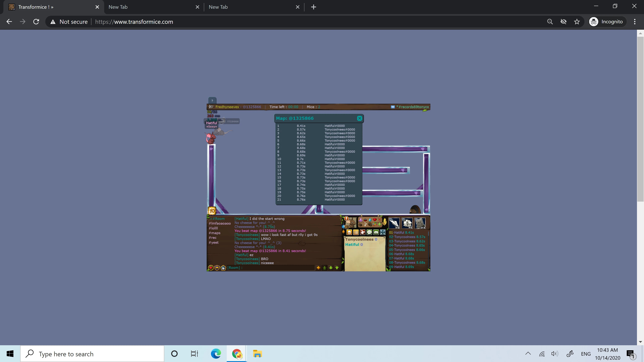Click the green plus more emotes
This screenshot has height=362, width=644.
coord(380,224)
